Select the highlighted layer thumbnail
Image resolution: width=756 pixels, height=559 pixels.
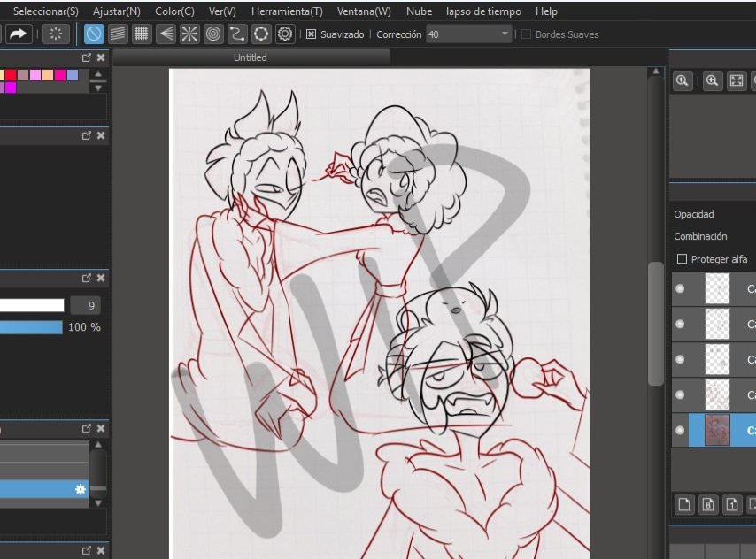coord(717,430)
